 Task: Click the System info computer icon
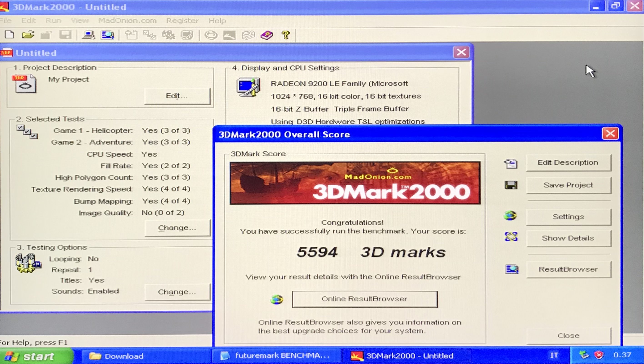(88, 35)
